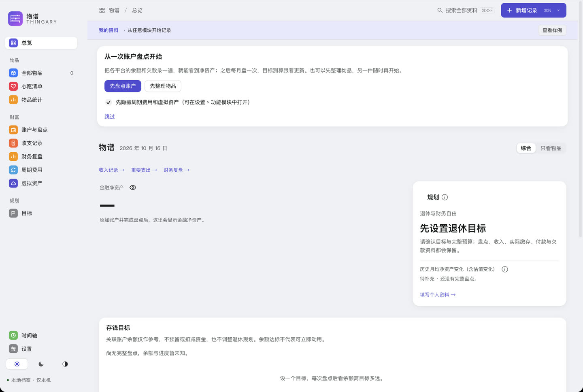Open 收支记录 ledger icon
This screenshot has height=392, width=583.
13,143
